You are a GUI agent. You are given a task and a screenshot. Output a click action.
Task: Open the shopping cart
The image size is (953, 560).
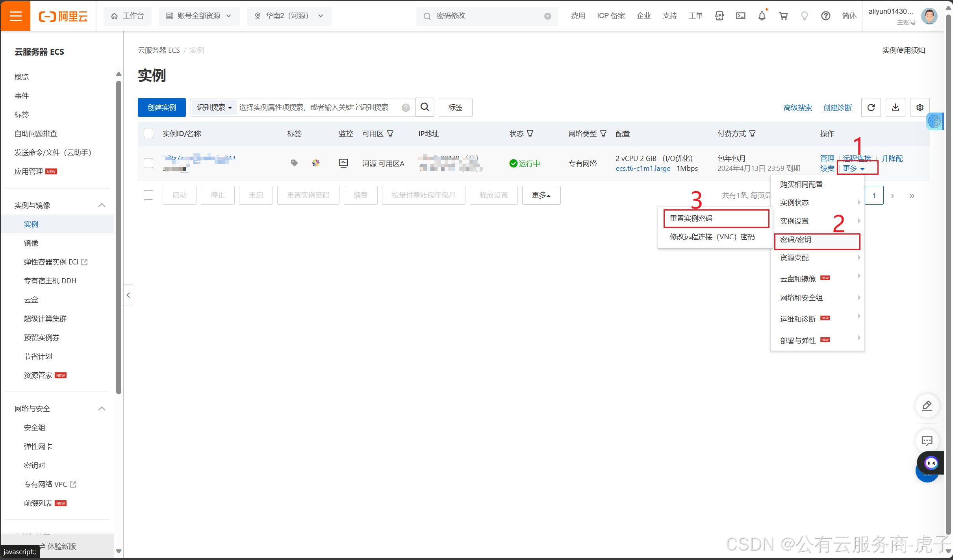point(783,16)
